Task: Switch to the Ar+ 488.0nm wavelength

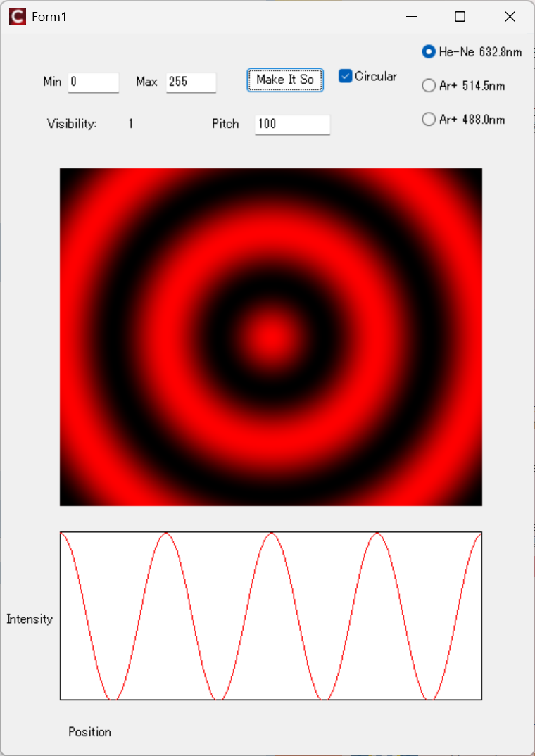Action: (429, 120)
